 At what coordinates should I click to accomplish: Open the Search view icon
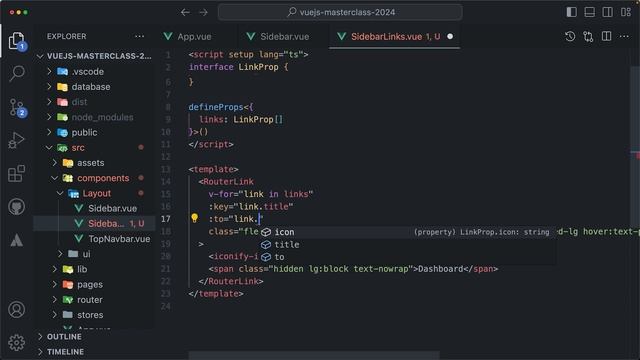pyautogui.click(x=17, y=73)
